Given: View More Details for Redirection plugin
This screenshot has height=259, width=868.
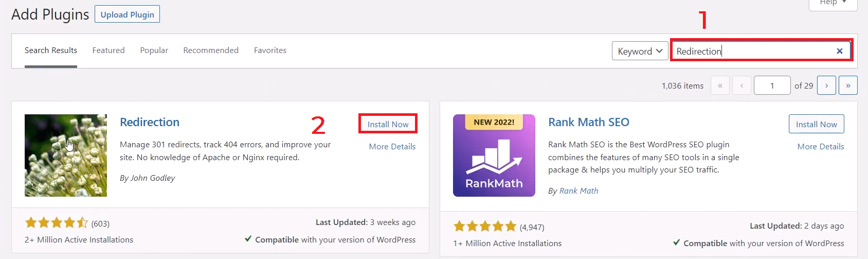Looking at the screenshot, I should [x=392, y=147].
